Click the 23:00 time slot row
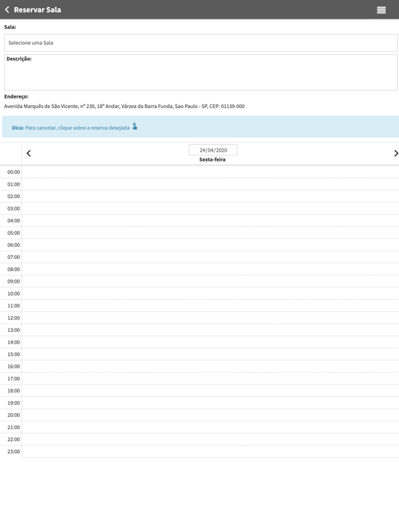The image size is (399, 532). pyautogui.click(x=211, y=451)
